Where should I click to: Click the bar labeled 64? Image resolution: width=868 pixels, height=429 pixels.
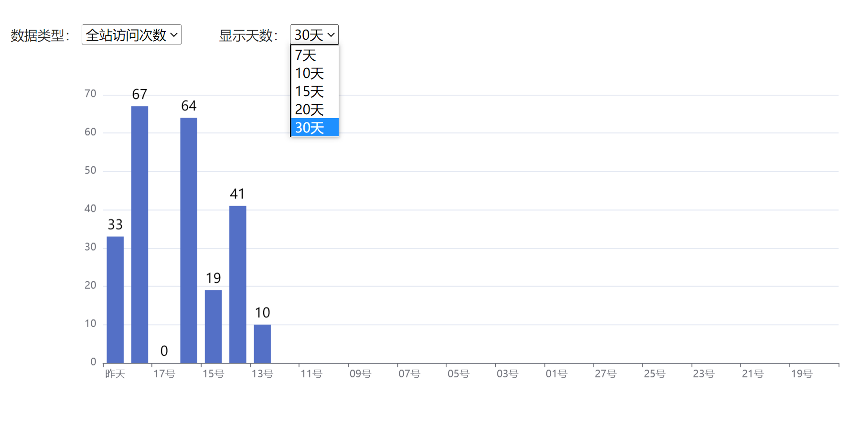pos(189,241)
